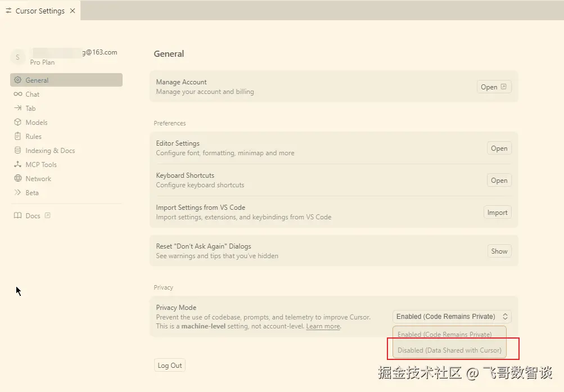Click the Cursor Settings tab sliders icon

click(x=8, y=11)
